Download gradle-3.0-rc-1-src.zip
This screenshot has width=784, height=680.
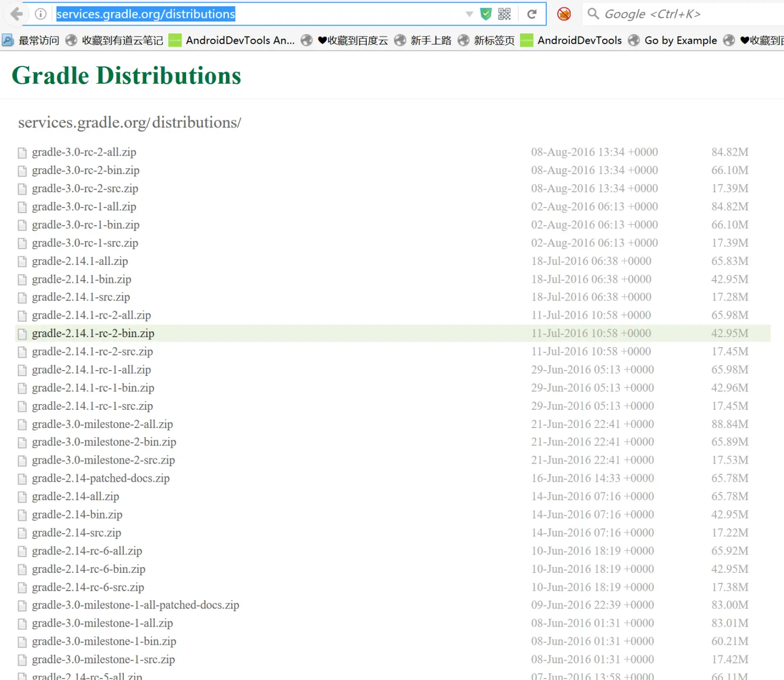pyautogui.click(x=85, y=243)
